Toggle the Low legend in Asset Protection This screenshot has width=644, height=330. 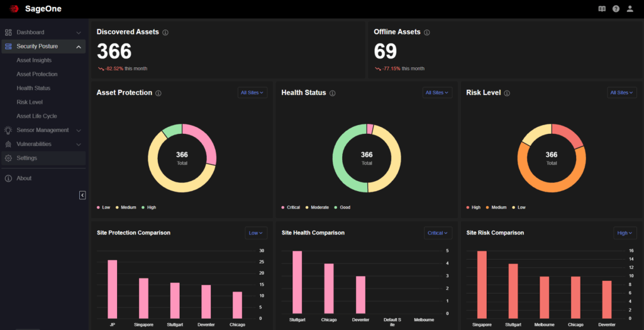pos(103,207)
